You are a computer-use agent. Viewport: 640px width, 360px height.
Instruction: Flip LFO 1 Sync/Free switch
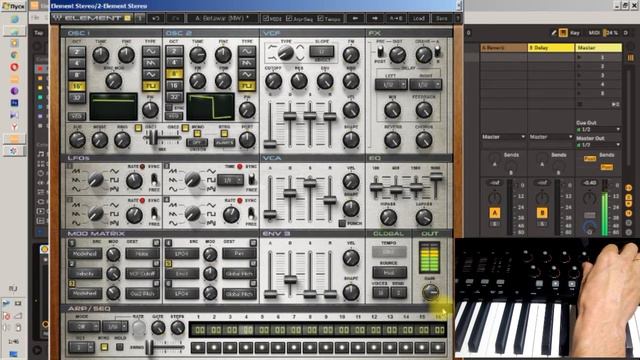154,179
